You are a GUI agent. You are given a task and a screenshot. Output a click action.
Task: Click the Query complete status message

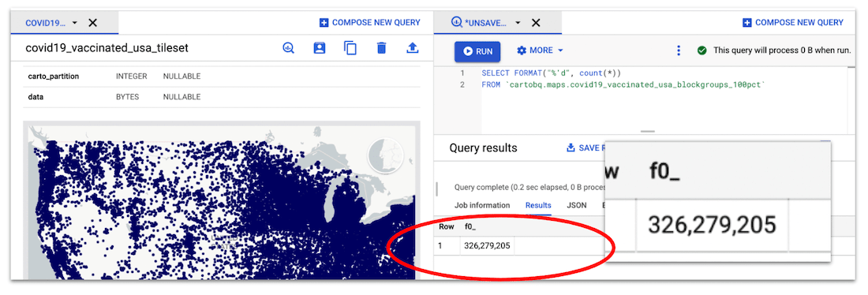(529, 187)
